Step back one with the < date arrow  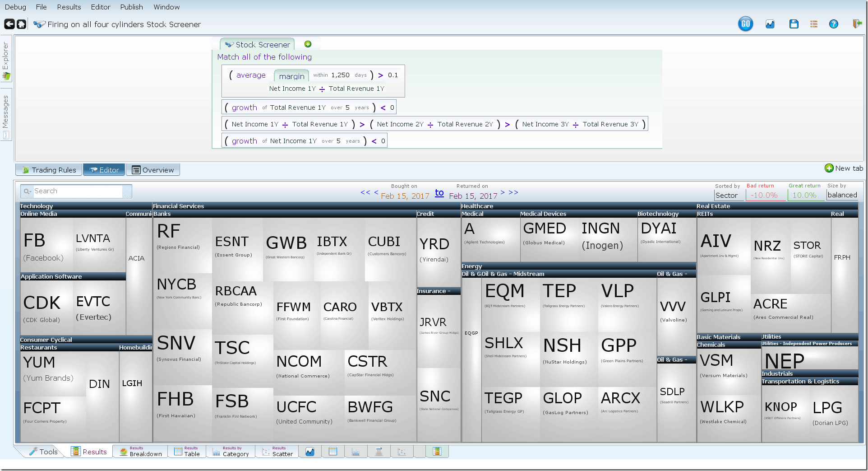376,192
